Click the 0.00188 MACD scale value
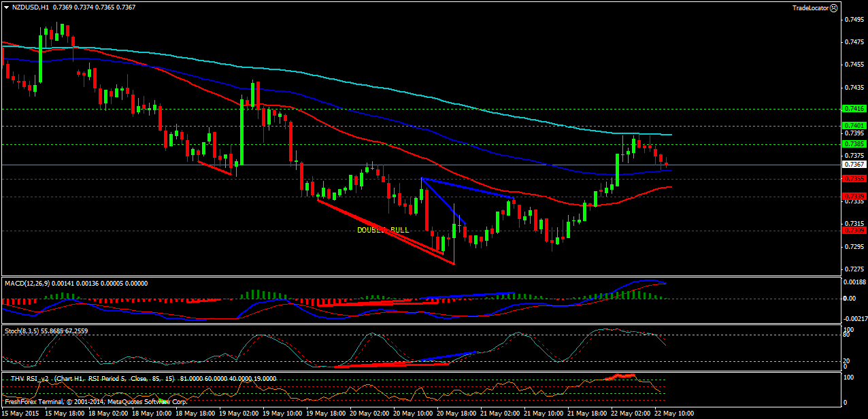The width and height of the screenshot is (868, 419). [x=853, y=281]
